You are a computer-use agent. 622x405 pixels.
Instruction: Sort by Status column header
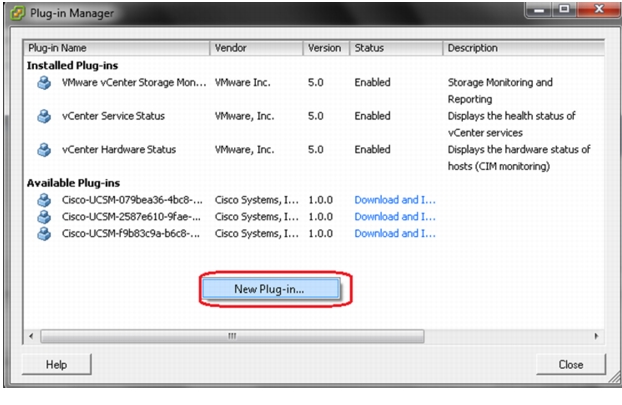[x=396, y=48]
